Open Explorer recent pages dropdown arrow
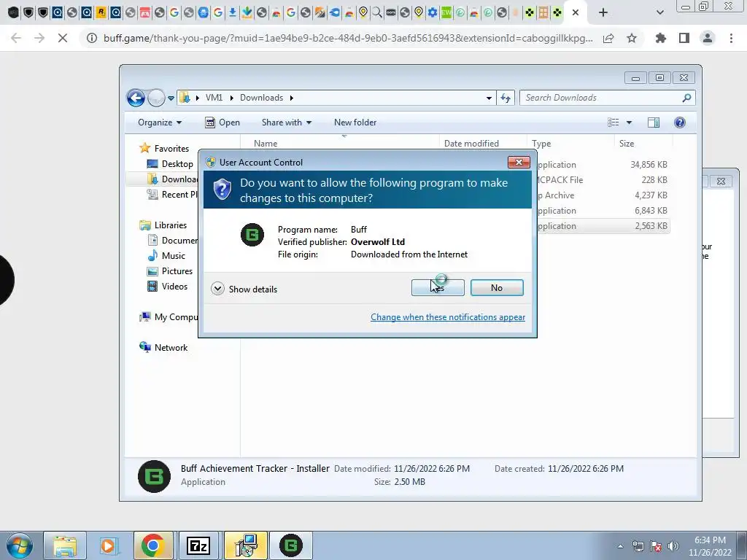 coord(171,98)
